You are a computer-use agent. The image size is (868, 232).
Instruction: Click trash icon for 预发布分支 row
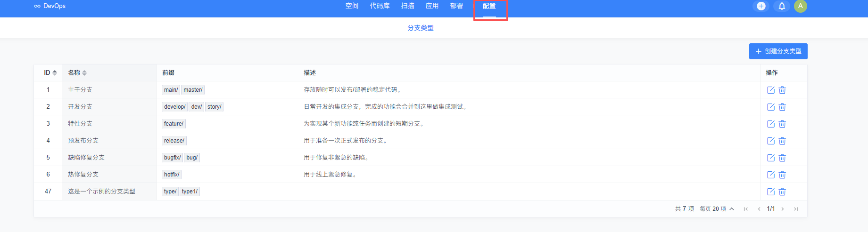pos(782,141)
